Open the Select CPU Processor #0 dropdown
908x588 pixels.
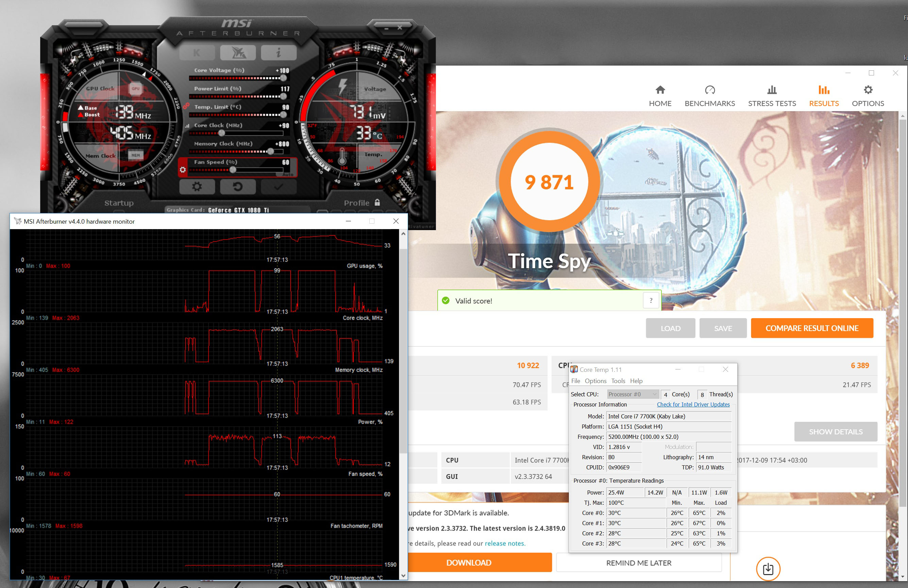pyautogui.click(x=633, y=394)
